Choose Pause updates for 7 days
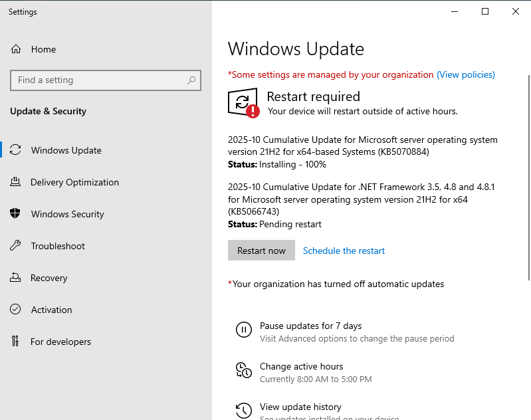 (x=310, y=326)
